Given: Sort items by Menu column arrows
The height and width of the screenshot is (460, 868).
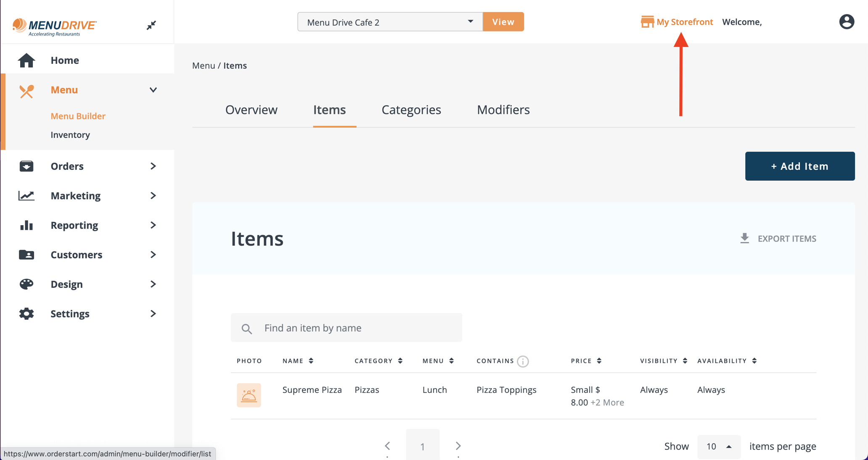Looking at the screenshot, I should pos(452,361).
